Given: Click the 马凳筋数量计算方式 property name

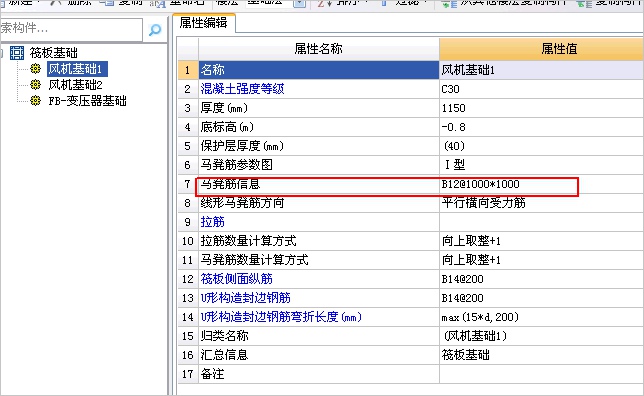Looking at the screenshot, I should coord(254,260).
